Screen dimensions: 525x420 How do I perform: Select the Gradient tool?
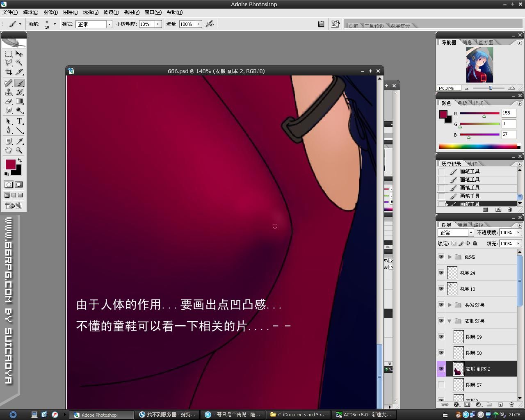tap(19, 101)
